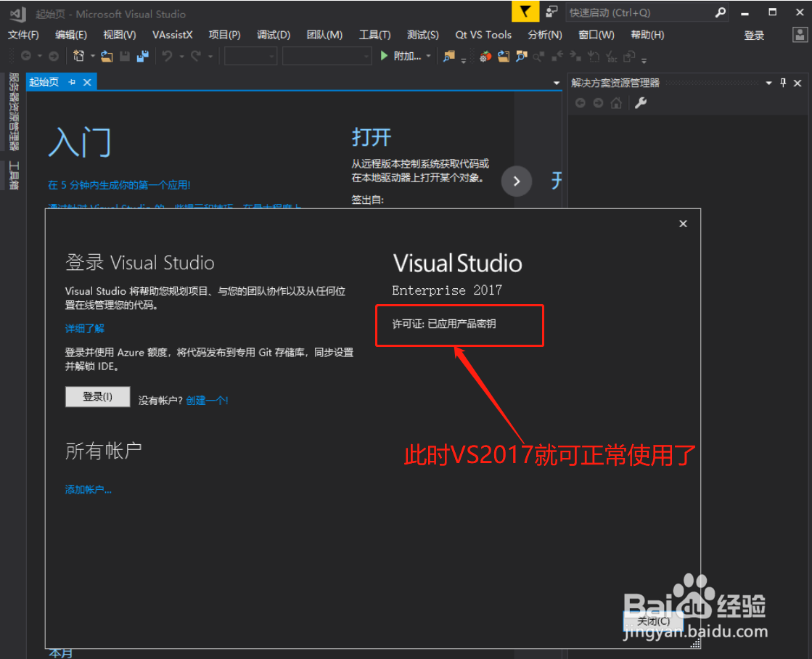The image size is (812, 659).
Task: Open the Qt VS Tools menu
Action: click(483, 35)
